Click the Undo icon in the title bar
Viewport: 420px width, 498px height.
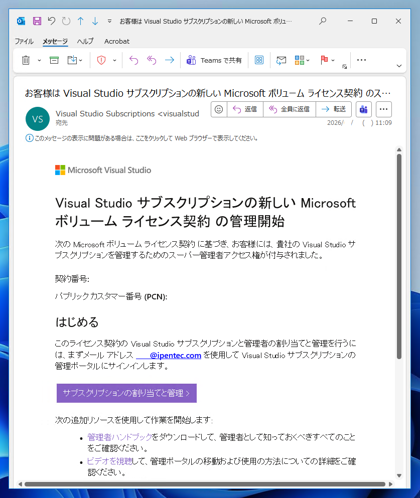click(51, 21)
